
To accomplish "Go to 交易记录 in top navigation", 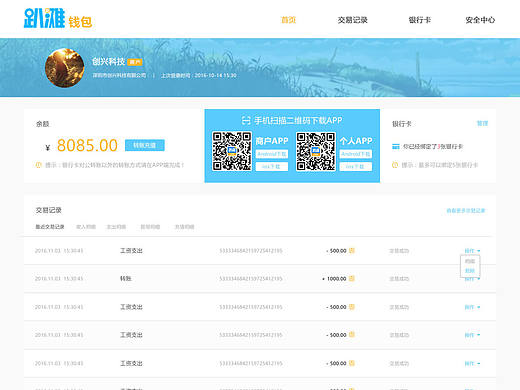I will coord(352,20).
